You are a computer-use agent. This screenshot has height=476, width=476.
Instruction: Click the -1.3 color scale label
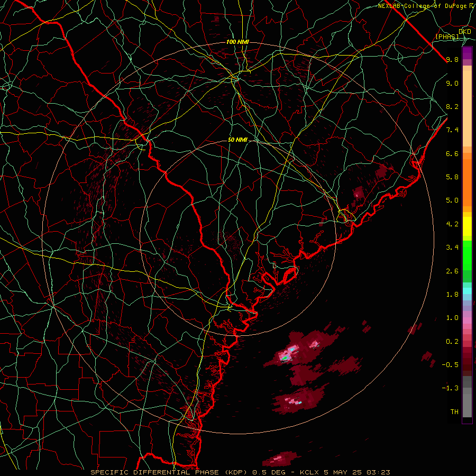(x=450, y=388)
